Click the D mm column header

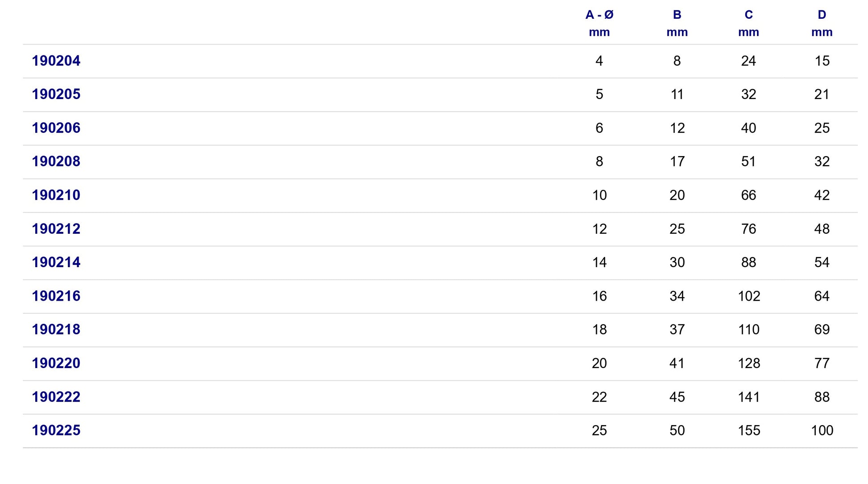[822, 23]
